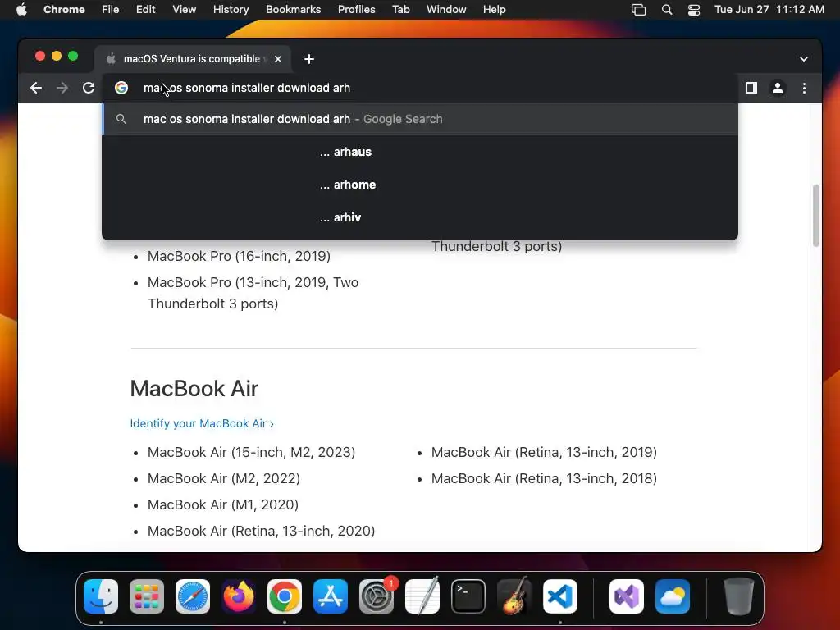Click the Chrome forward arrow button
Screen dimensions: 840x630
pyautogui.click(x=62, y=88)
